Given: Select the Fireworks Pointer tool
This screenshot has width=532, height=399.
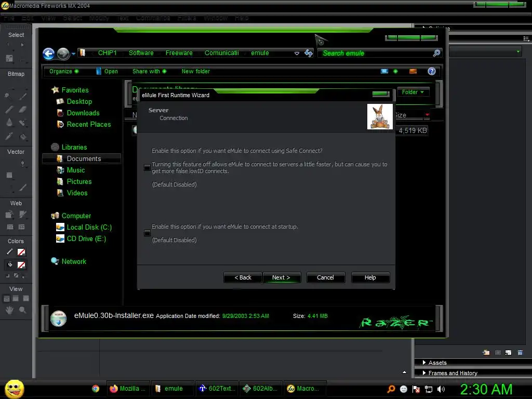Looking at the screenshot, I should click(7, 45).
